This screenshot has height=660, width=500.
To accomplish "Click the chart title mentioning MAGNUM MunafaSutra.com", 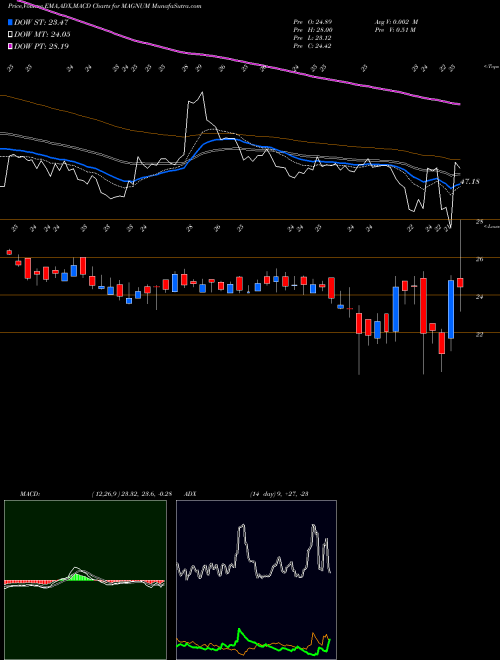I will point(104,6).
